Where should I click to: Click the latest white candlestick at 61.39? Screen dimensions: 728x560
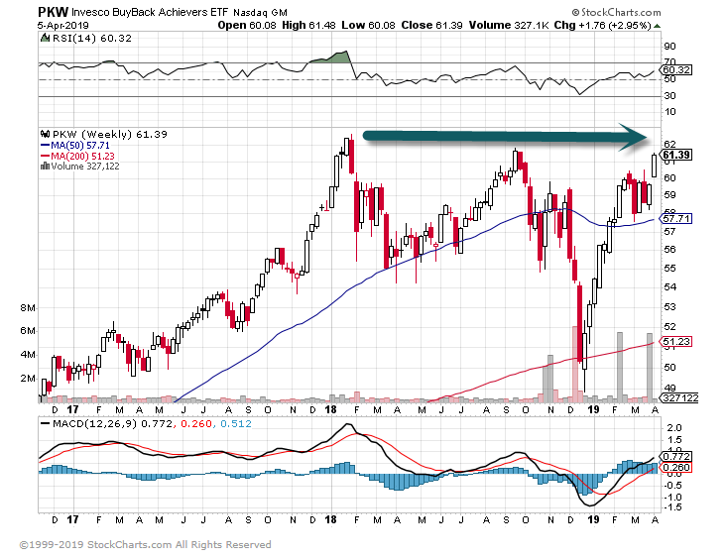coord(655,166)
